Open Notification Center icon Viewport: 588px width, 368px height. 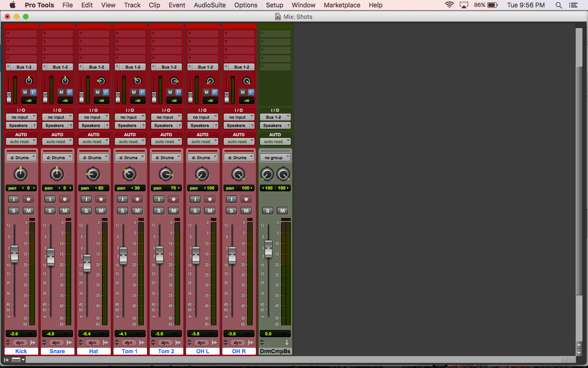573,5
